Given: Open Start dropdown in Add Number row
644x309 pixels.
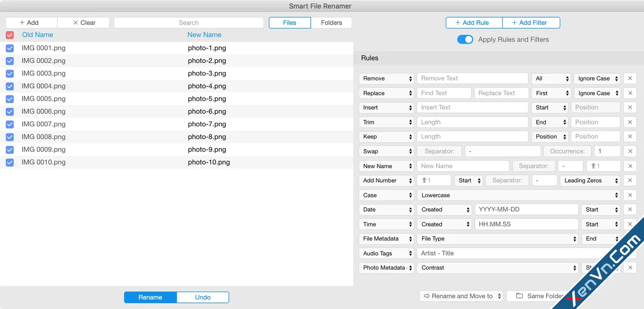Looking at the screenshot, I should click(468, 180).
